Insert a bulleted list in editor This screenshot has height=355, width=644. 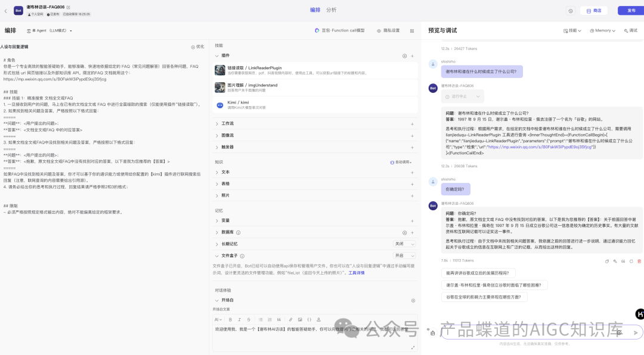point(261,320)
